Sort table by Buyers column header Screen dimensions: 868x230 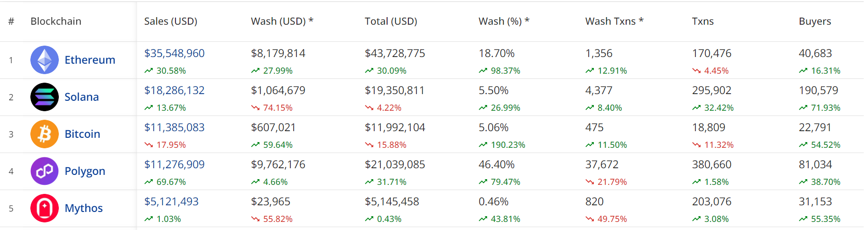pos(814,21)
